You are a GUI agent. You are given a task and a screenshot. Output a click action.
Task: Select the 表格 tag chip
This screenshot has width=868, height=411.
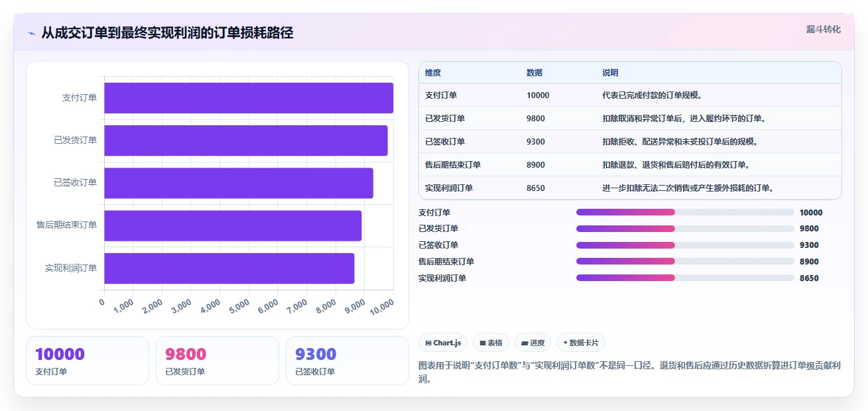coord(491,343)
